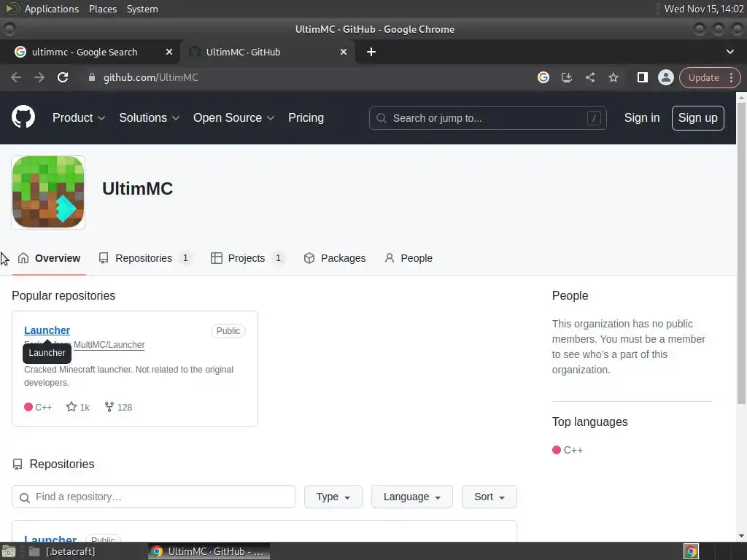The image size is (747, 560).
Task: Expand the Open Source dropdown
Action: click(233, 117)
